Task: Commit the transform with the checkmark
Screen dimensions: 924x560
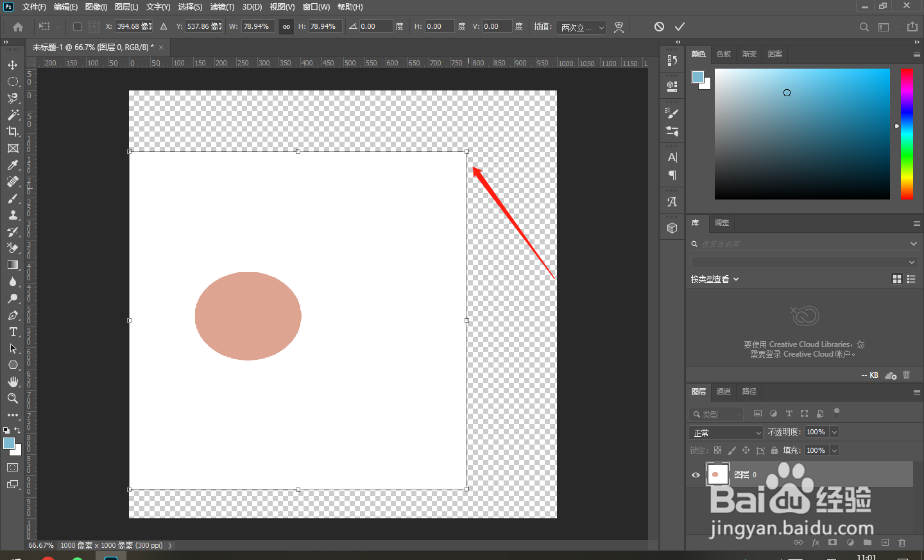Action: pyautogui.click(x=680, y=26)
